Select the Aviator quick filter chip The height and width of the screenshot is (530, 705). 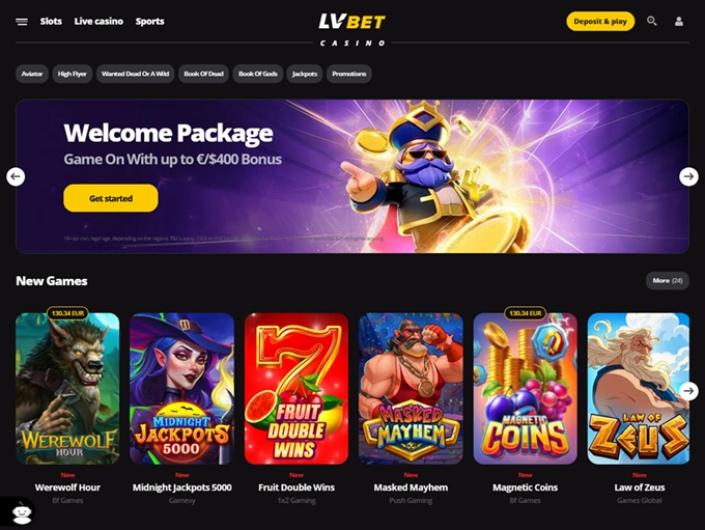pyautogui.click(x=32, y=74)
